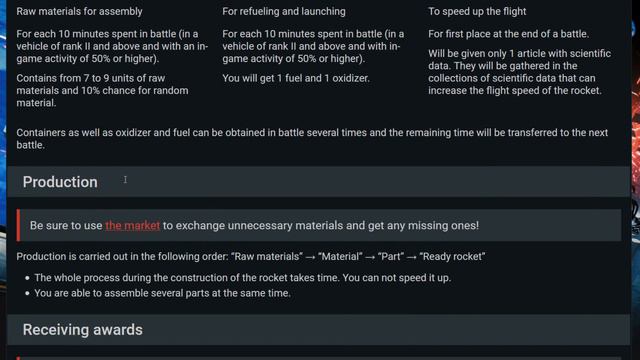The width and height of the screenshot is (640, 360).
Task: Click the red bar beside the market notice
Action: [x=18, y=225]
